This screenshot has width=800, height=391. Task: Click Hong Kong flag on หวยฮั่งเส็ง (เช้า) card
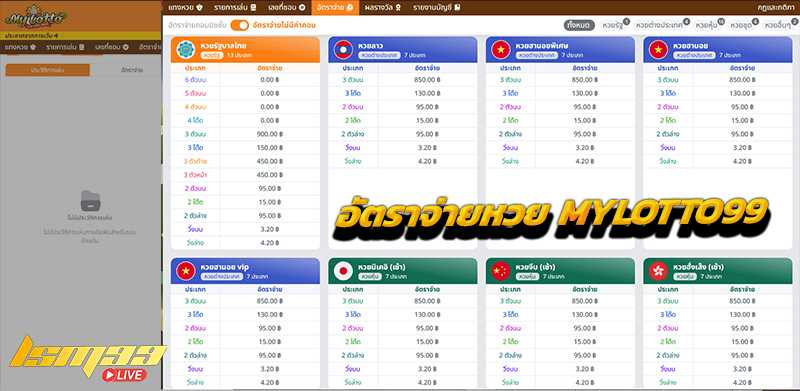pos(658,271)
